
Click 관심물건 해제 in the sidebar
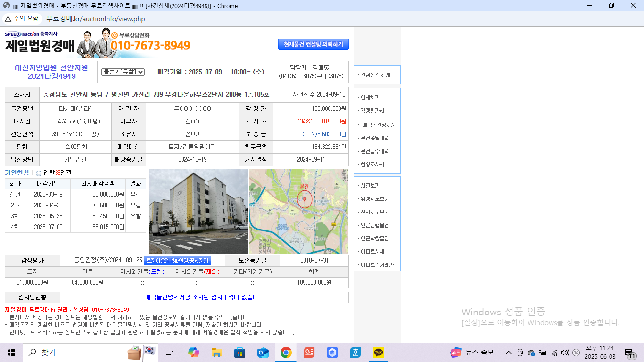tap(374, 75)
